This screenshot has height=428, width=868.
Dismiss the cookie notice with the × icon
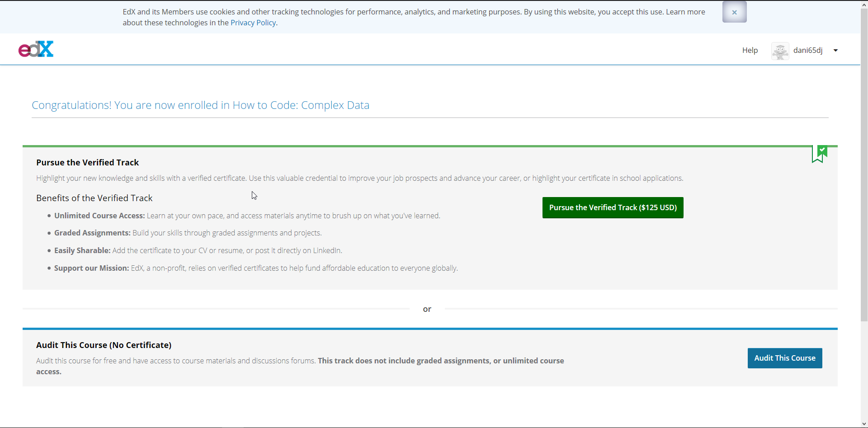[x=734, y=12]
